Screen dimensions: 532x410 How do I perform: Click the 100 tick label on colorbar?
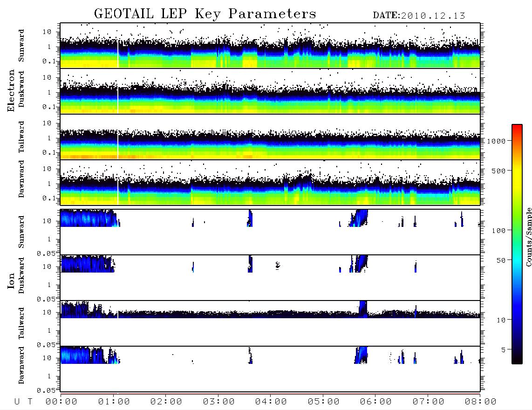click(498, 231)
